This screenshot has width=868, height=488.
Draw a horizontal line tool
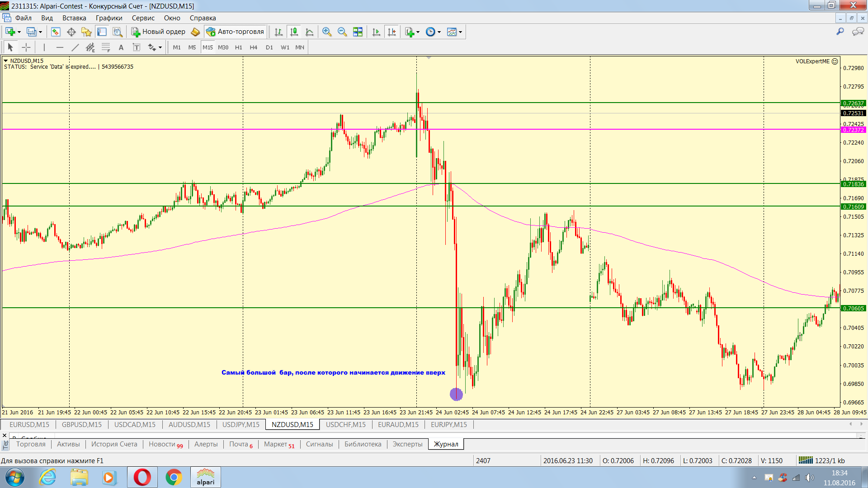[60, 47]
